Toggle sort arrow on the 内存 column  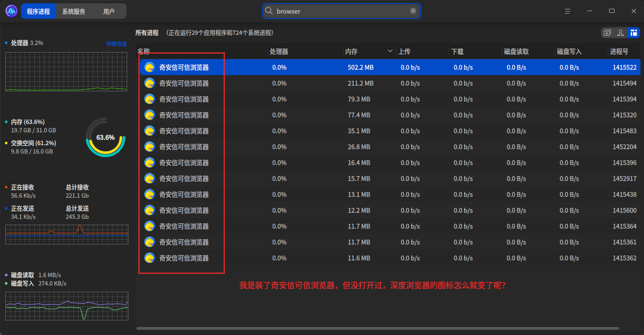(390, 51)
